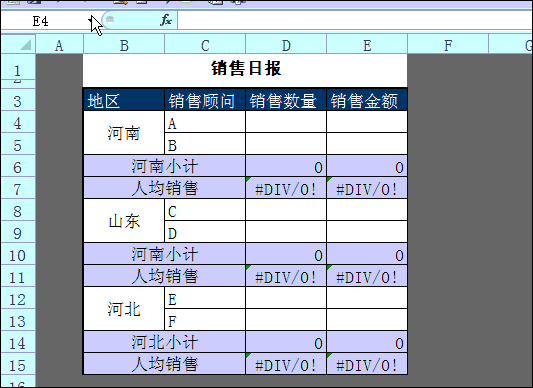Click 河南小计 label in row 10

[165, 254]
